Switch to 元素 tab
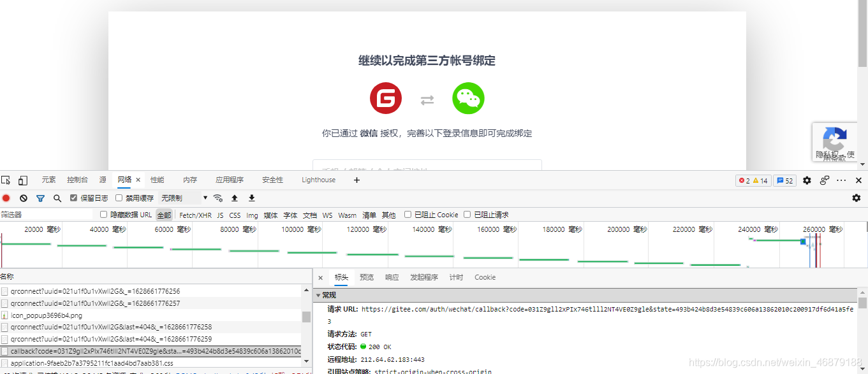 (49, 180)
